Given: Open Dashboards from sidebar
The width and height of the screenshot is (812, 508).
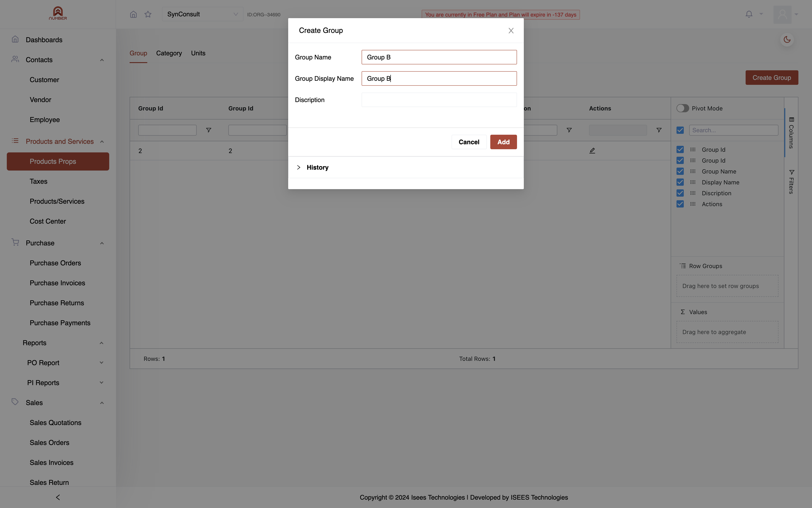Looking at the screenshot, I should click(x=44, y=40).
